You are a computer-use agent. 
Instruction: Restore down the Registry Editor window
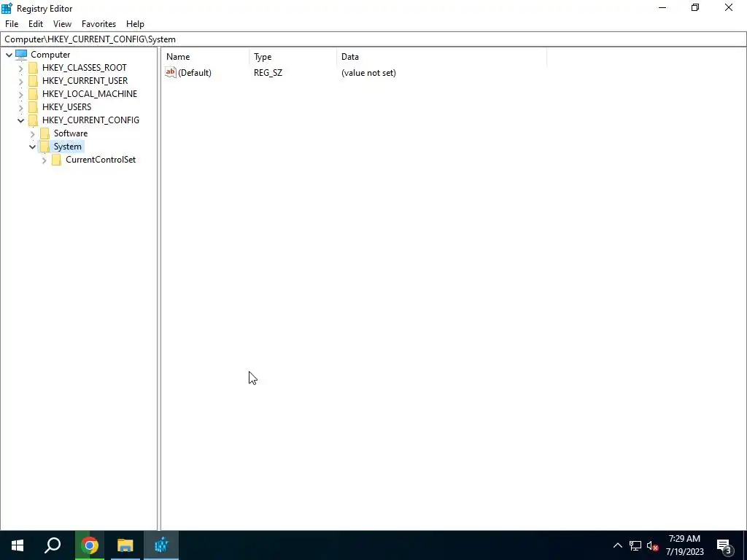pos(695,7)
